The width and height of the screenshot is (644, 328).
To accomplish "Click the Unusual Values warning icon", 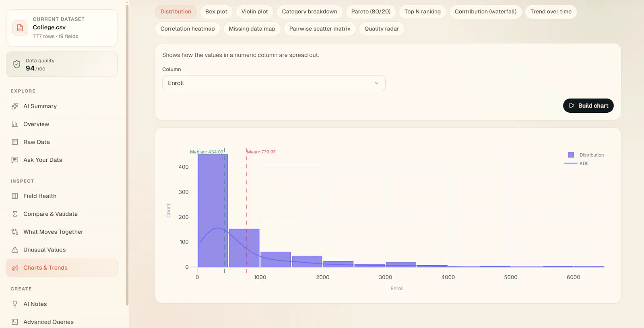I will tap(15, 250).
